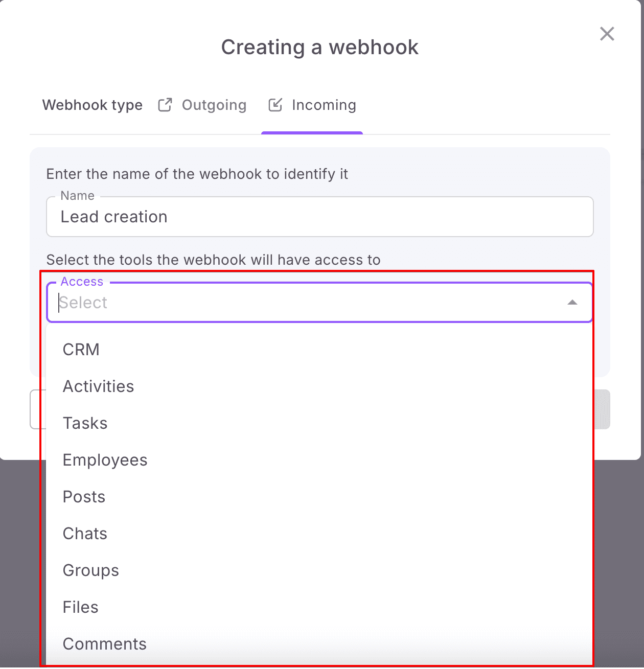Click the Incoming webhook arrow icon

click(x=275, y=105)
